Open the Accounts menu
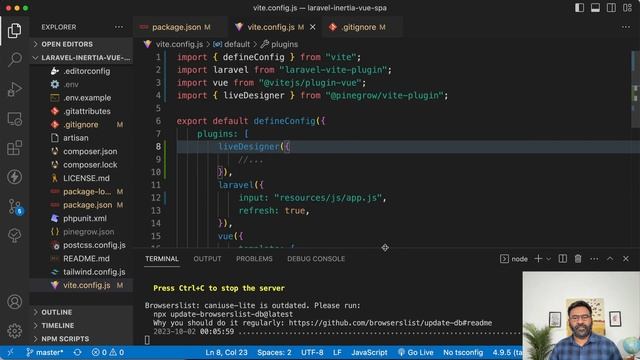The width and height of the screenshot is (640, 360). point(14,302)
